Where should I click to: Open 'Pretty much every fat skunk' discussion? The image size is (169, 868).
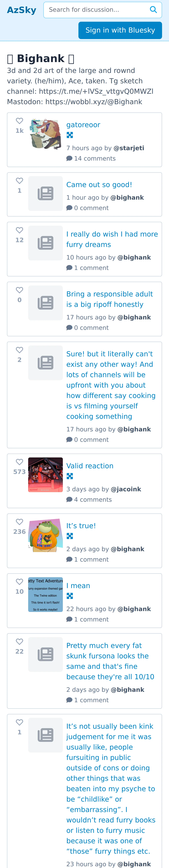coord(110,661)
